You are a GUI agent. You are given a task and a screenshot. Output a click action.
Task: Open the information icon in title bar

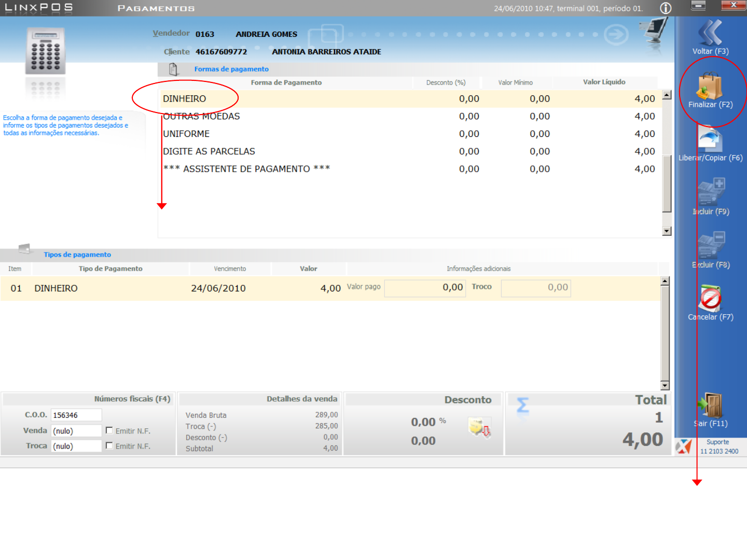(666, 8)
